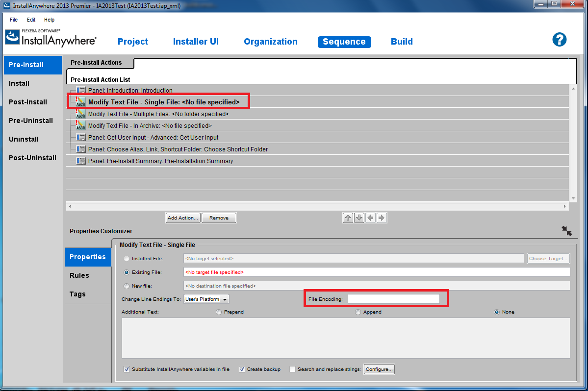Click the Get User Input panel icon
The image size is (588, 391).
coord(80,138)
